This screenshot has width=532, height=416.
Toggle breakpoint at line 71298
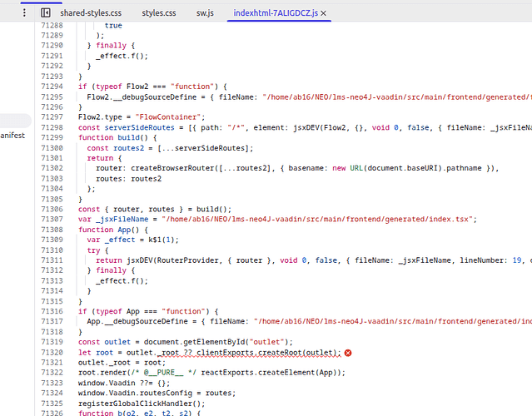[x=56, y=127]
